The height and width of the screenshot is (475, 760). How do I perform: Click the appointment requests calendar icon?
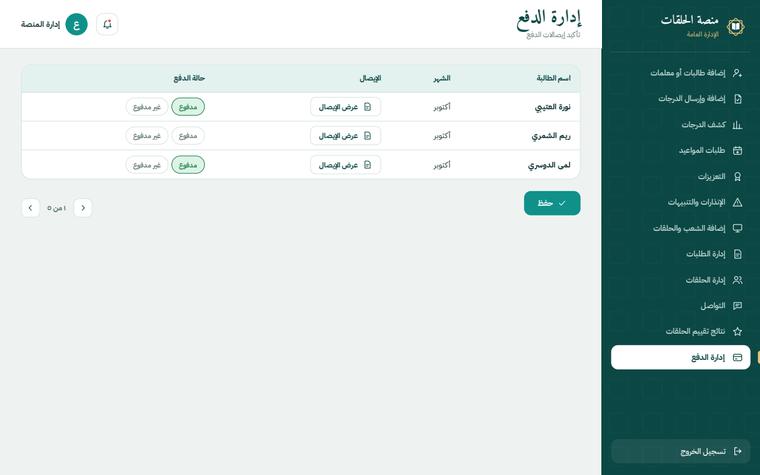(737, 151)
